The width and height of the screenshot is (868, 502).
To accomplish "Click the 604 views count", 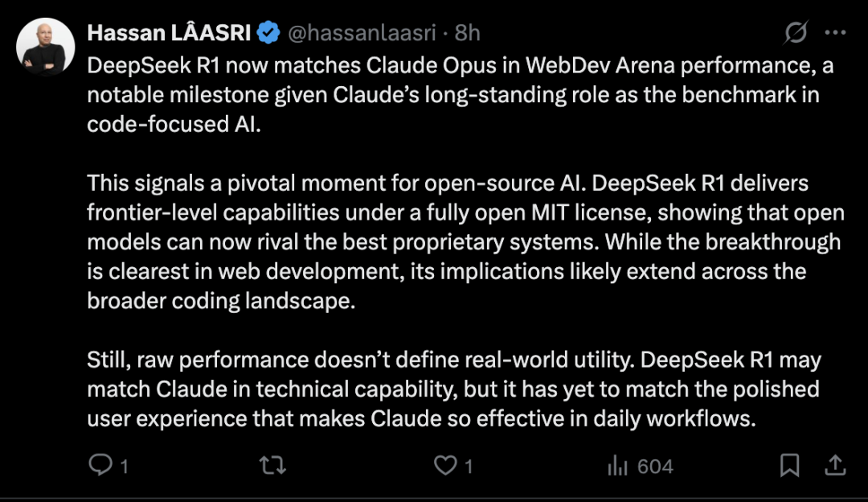I will 655,466.
